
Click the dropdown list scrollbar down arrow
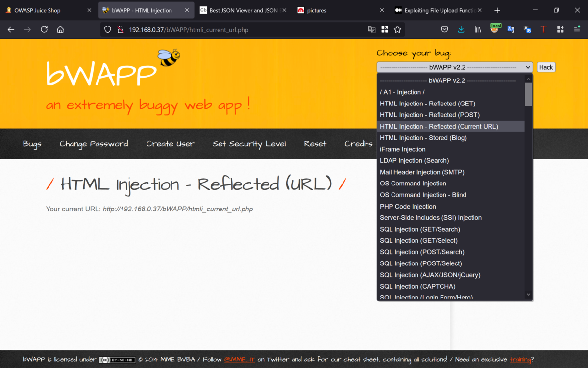coord(528,295)
